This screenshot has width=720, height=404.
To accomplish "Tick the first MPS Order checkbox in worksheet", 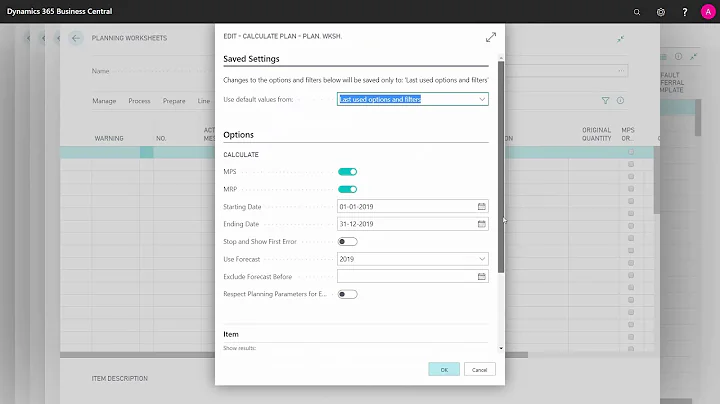I will (x=631, y=152).
